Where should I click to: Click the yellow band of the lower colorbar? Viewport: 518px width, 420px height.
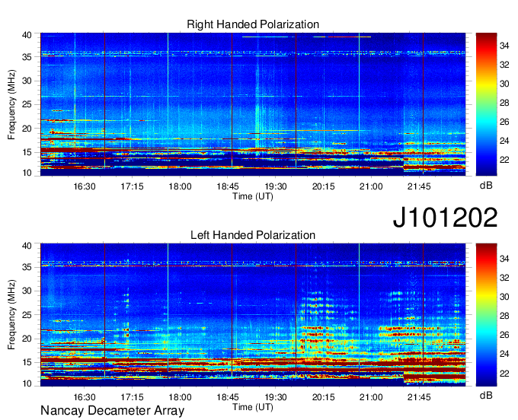[x=486, y=297]
